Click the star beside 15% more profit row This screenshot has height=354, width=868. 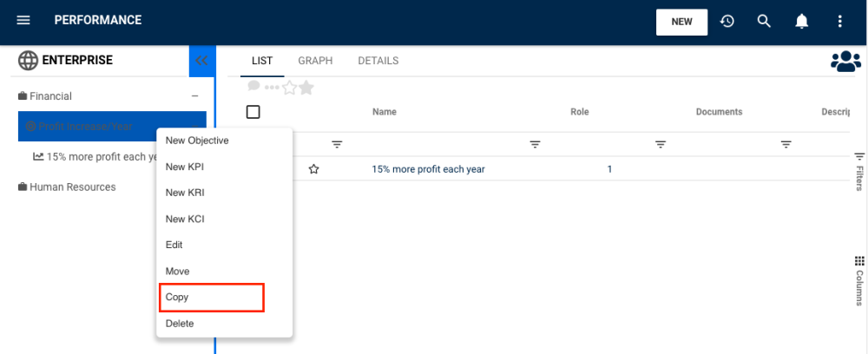click(x=314, y=169)
